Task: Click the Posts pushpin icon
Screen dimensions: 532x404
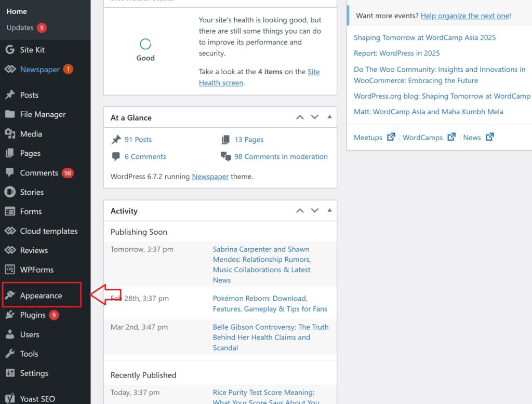Action: pyautogui.click(x=10, y=95)
